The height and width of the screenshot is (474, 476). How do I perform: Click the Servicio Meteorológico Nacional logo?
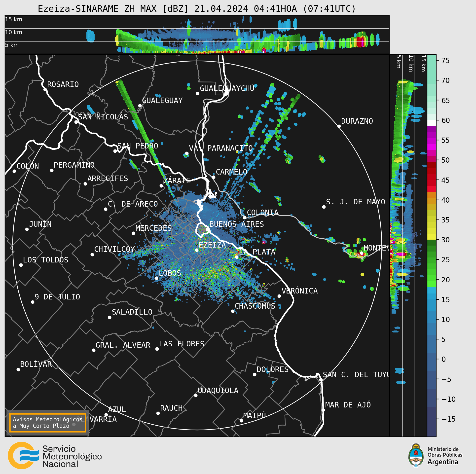[55, 455]
